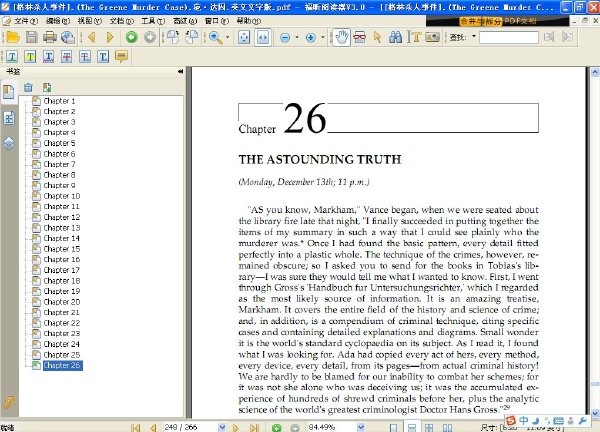Select the insert text markup tool

point(103,57)
